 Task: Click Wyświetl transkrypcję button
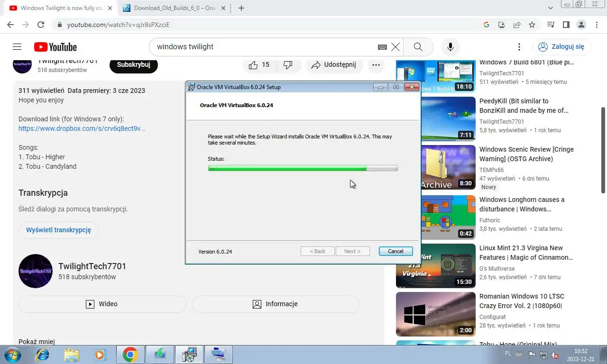click(58, 230)
